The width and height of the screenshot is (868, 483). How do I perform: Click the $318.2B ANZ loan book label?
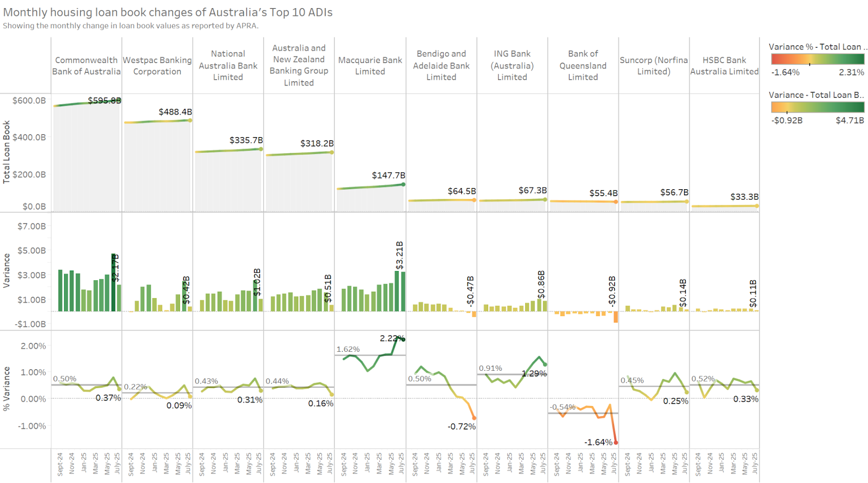coord(317,143)
